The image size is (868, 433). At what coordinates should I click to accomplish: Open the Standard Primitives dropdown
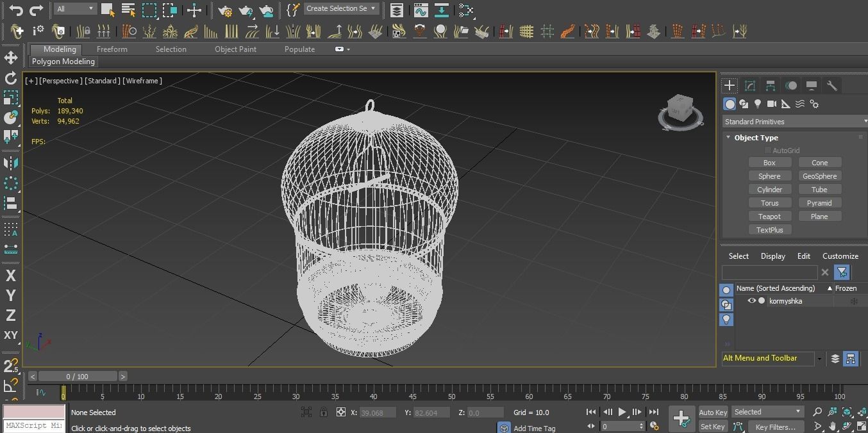coord(795,122)
